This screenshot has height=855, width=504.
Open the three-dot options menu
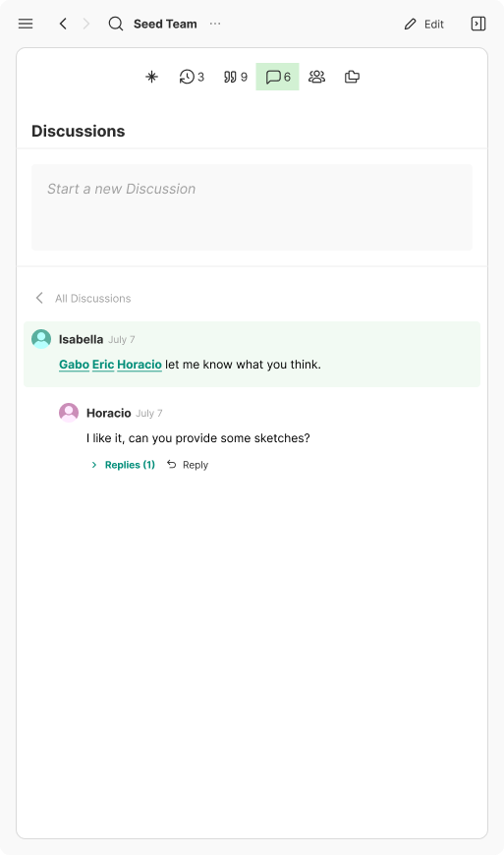click(x=215, y=24)
